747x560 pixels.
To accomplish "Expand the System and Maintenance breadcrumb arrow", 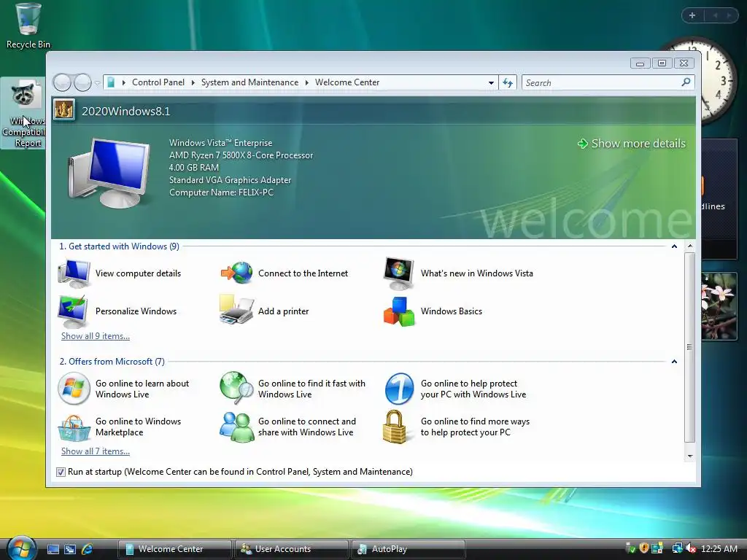I will click(x=307, y=82).
